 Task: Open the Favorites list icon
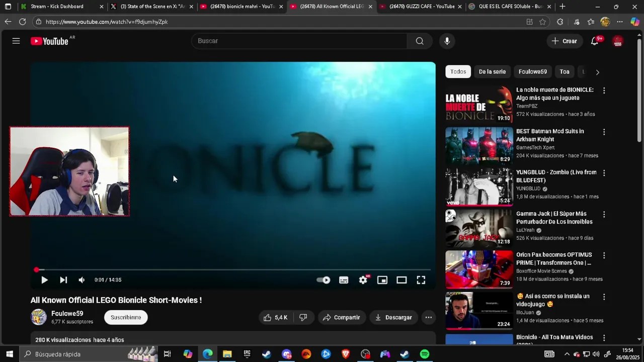(591, 22)
